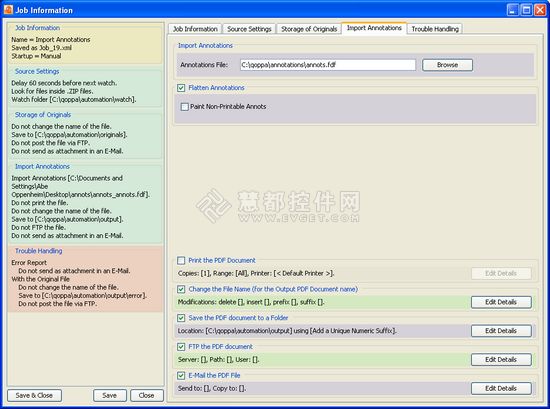This screenshot has width=550, height=409.
Task: Click 'Do not FTP the file.' text
Action: [x=39, y=227]
